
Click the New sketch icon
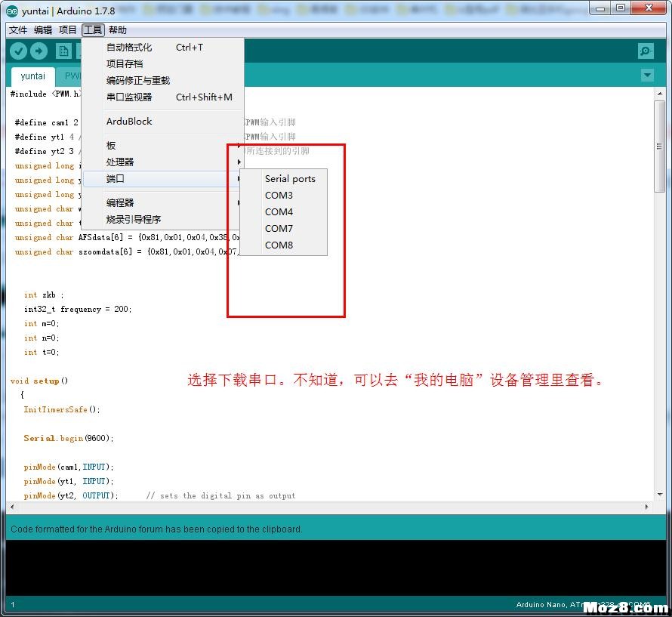click(x=63, y=51)
